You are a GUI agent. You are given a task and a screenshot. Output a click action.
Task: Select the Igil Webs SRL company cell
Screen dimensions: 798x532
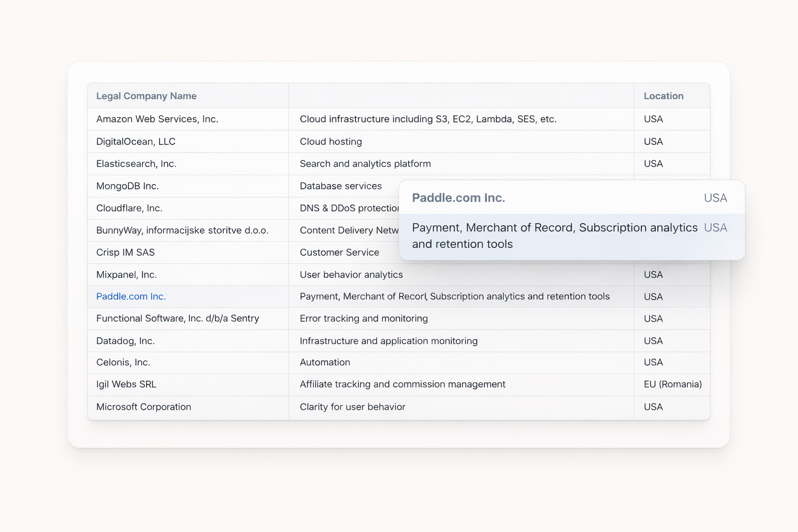[126, 384]
